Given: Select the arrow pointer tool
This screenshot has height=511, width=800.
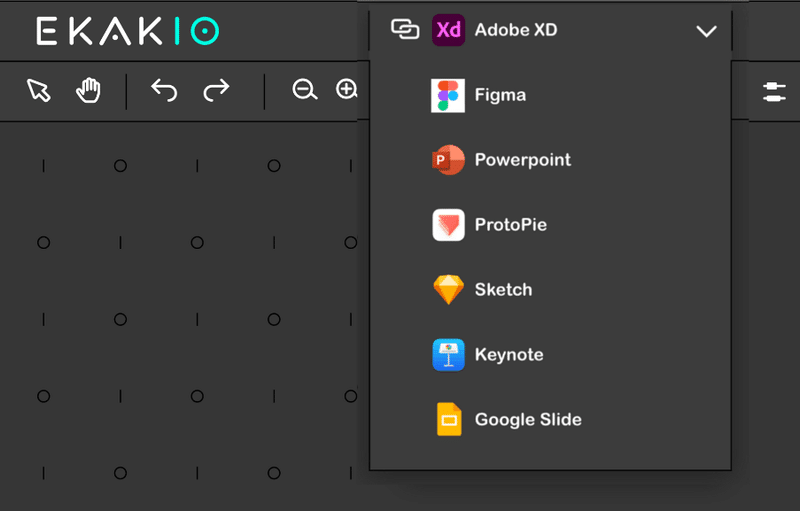Looking at the screenshot, I should 39,91.
